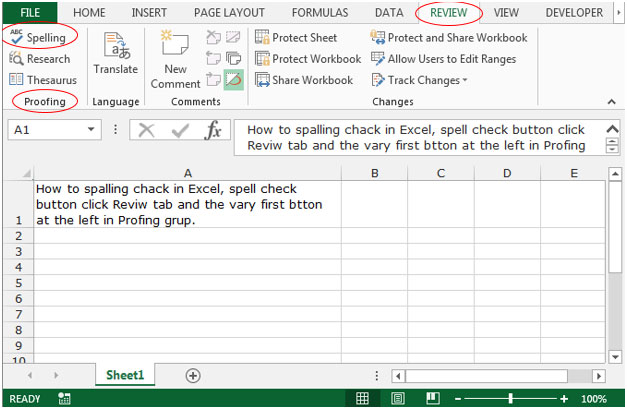
Task: Collapse the ribbon with the chevron
Action: click(611, 102)
